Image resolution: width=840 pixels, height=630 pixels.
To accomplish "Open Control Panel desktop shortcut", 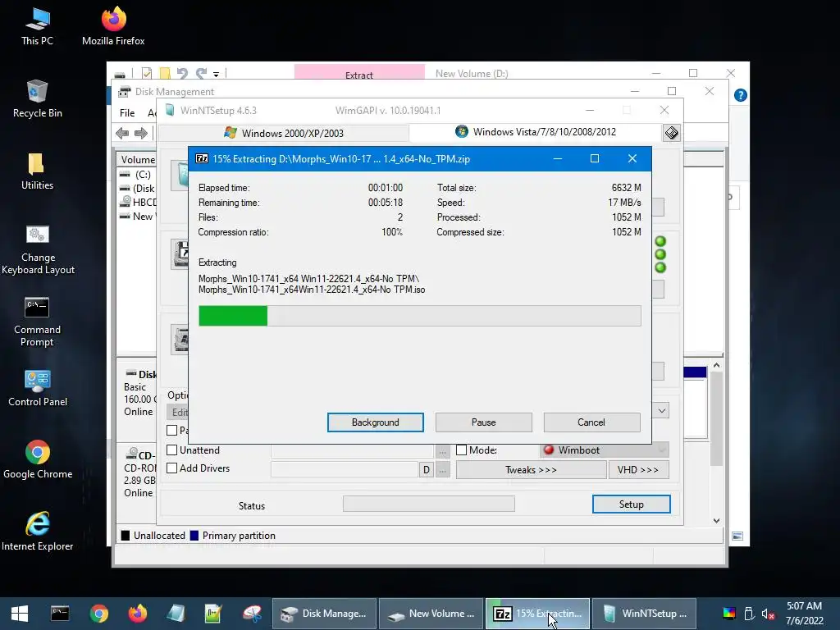I will coord(38,388).
